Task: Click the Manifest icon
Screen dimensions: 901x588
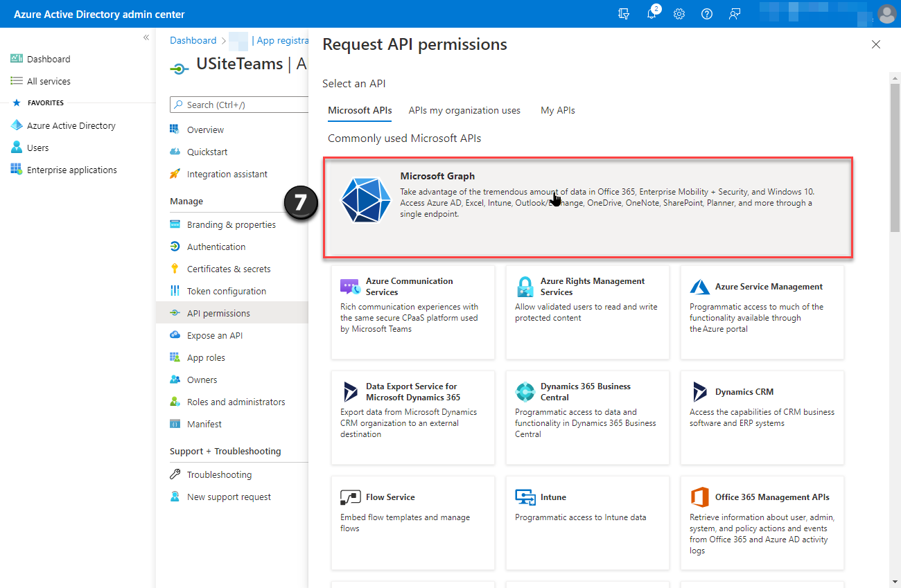Action: coord(175,424)
